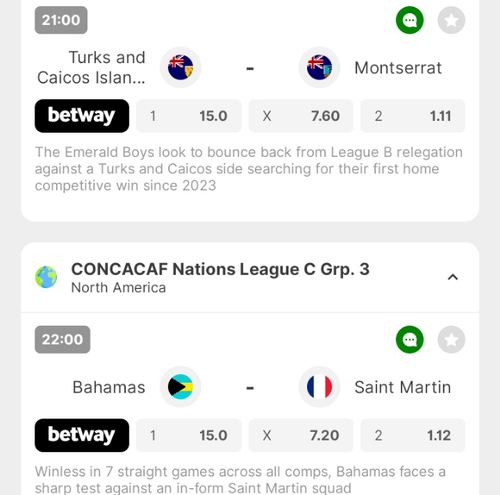Screen dimensions: 500x495
Task: Favorite the Turks and Caicos vs Montserrat match
Action: (451, 20)
